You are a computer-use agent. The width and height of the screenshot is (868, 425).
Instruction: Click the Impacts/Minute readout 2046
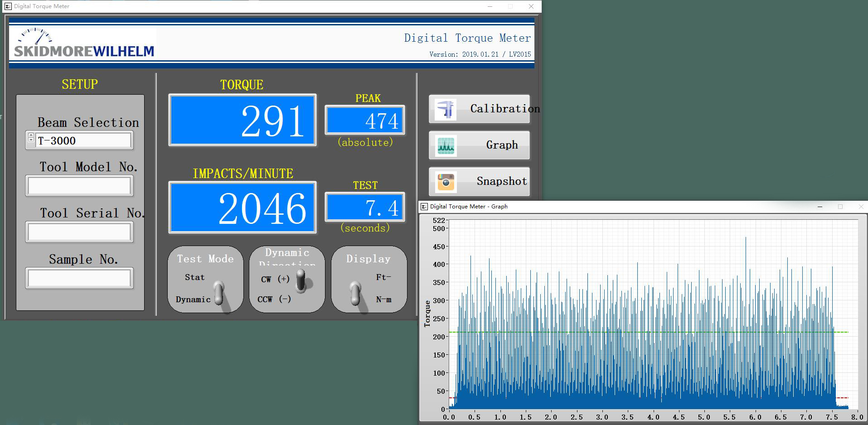click(242, 208)
